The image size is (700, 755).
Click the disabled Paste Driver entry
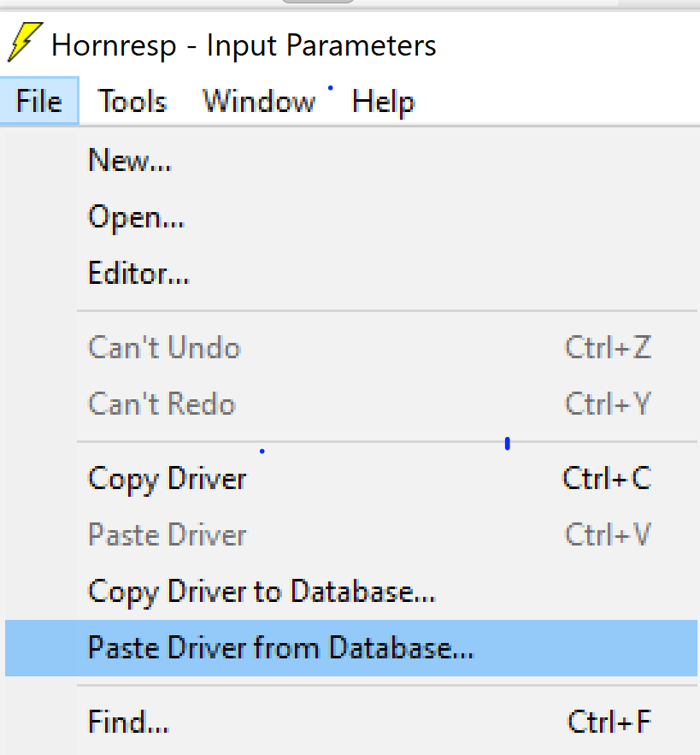coord(168,534)
